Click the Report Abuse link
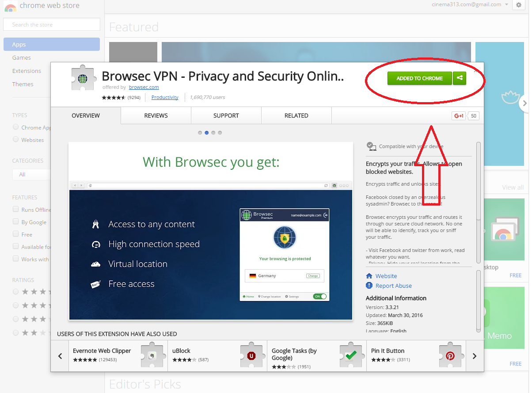Image resolution: width=532 pixels, height=393 pixels. [x=394, y=286]
